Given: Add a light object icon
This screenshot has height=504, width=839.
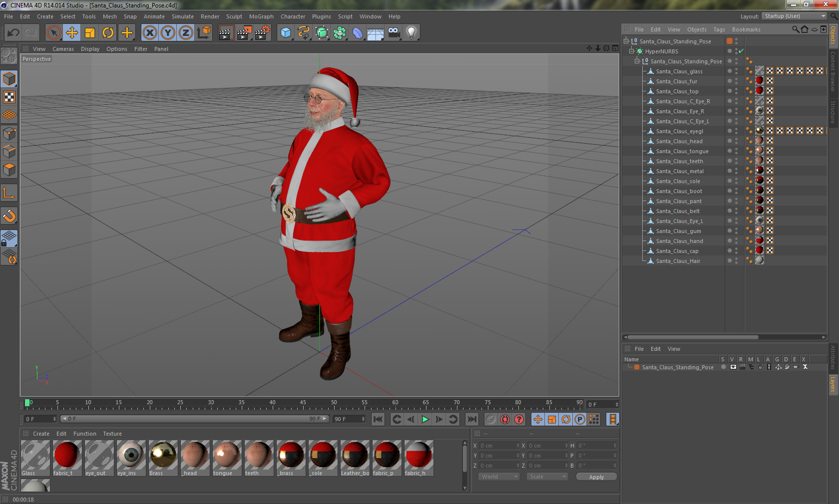Looking at the screenshot, I should [x=412, y=33].
